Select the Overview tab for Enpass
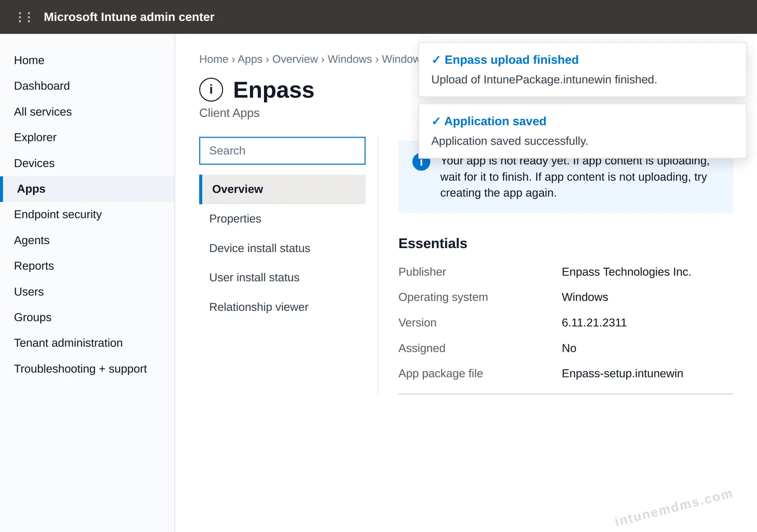 [x=282, y=189]
